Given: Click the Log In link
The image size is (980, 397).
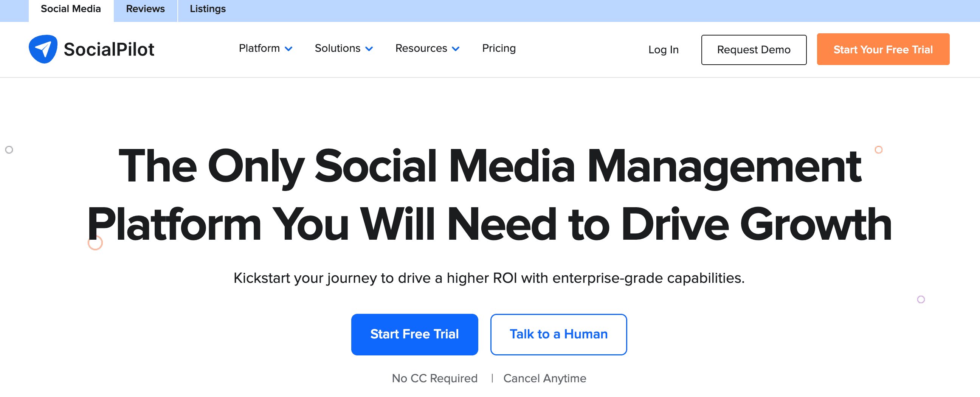Looking at the screenshot, I should (663, 50).
